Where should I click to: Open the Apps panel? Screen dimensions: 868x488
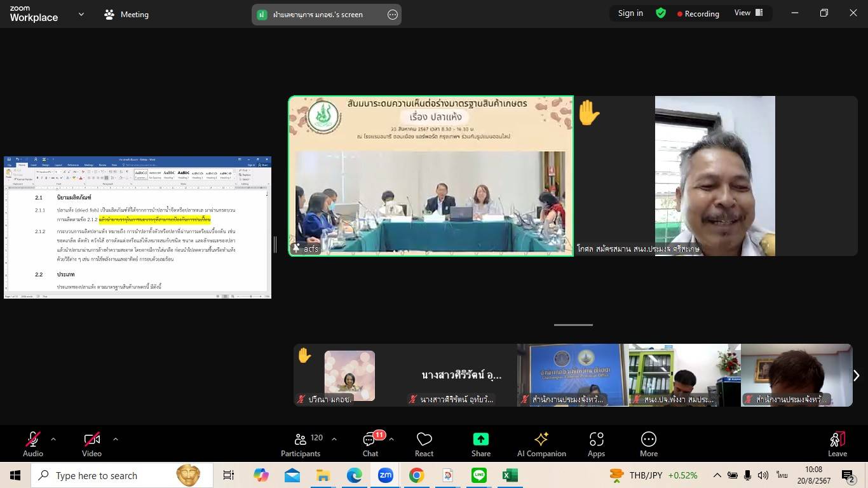596,444
